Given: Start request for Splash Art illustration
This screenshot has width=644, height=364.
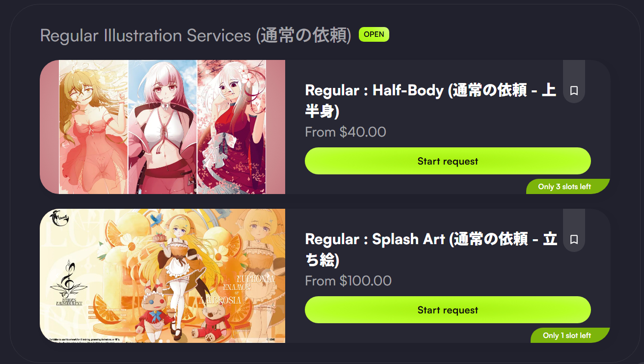Looking at the screenshot, I should pyautogui.click(x=448, y=310).
